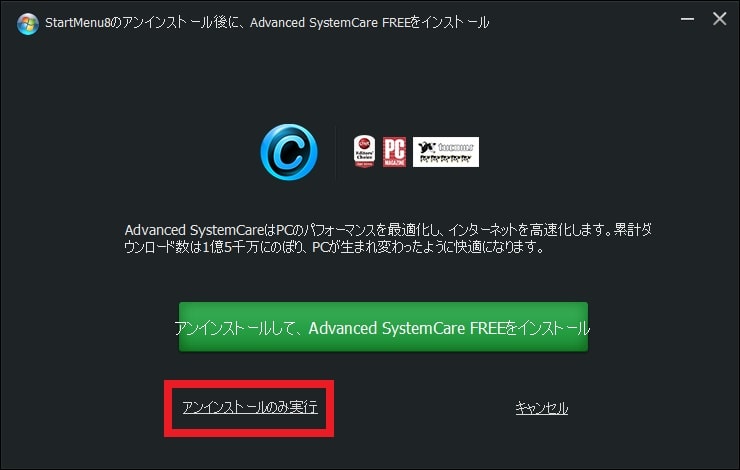This screenshot has width=740, height=470.
Task: Click the CNET Editors' Choice badge
Action: pyautogui.click(x=364, y=151)
